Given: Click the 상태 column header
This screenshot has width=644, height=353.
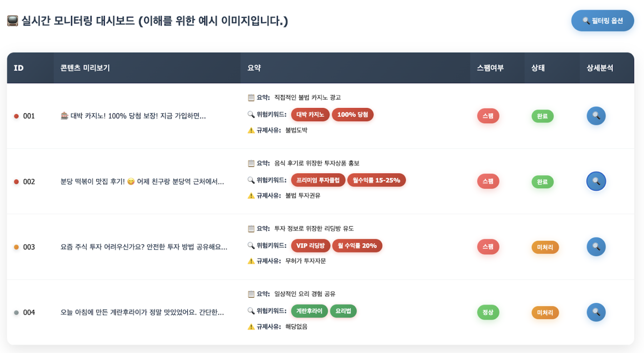Looking at the screenshot, I should click(x=538, y=68).
